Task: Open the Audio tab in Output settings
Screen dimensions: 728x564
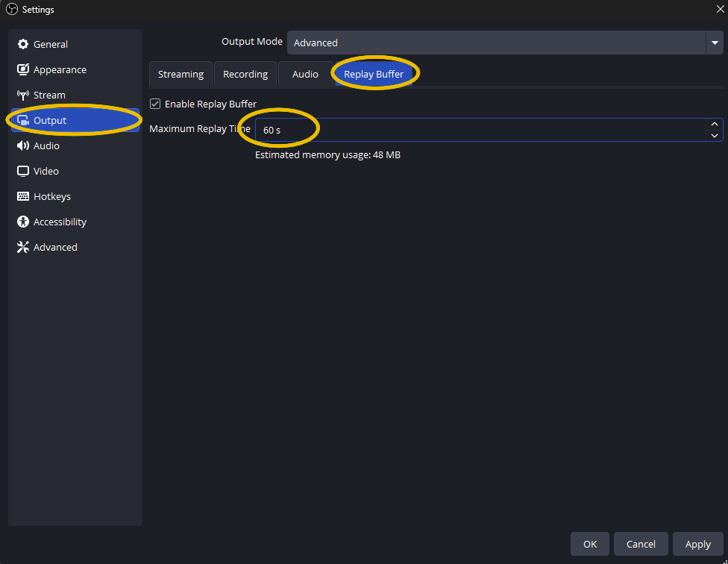Action: [x=305, y=75]
